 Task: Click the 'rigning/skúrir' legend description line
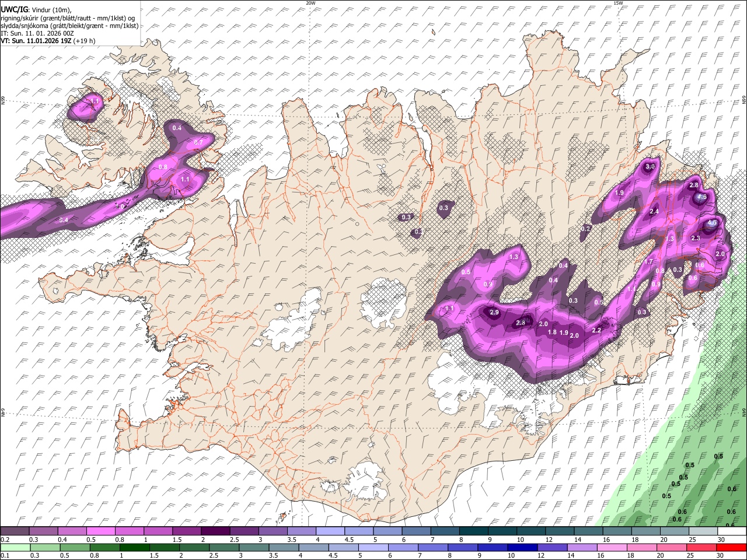(68, 18)
